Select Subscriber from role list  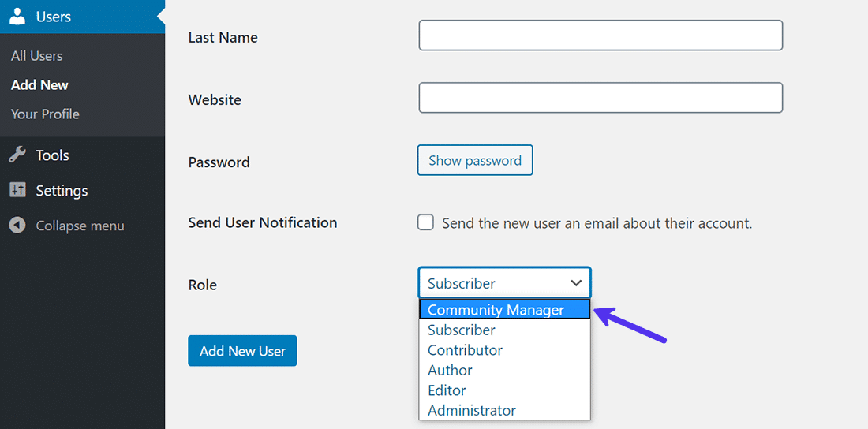(462, 330)
